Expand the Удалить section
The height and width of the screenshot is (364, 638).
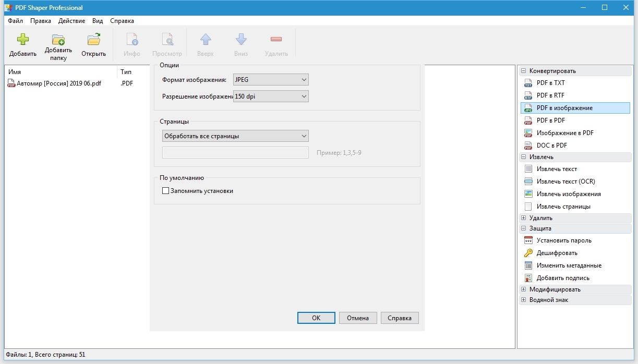523,218
